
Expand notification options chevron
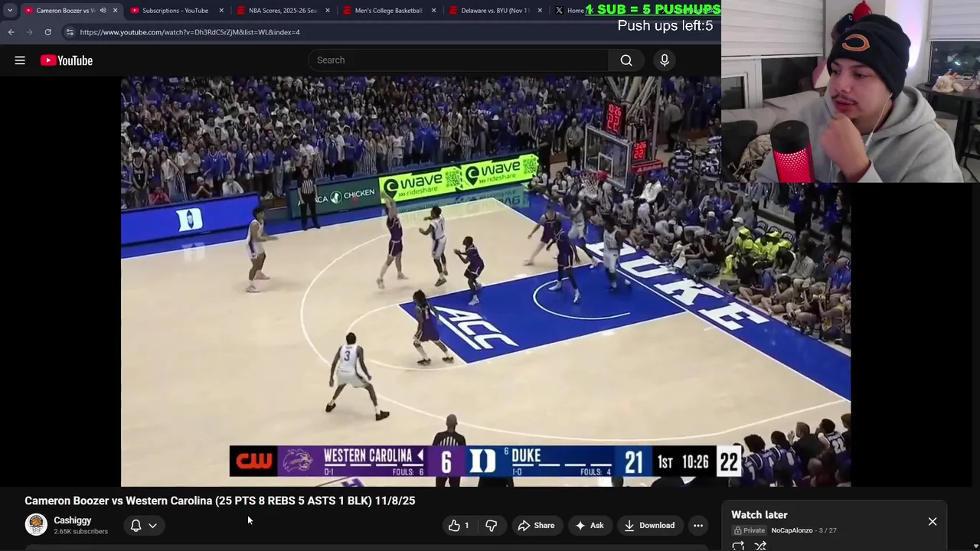coord(152,526)
